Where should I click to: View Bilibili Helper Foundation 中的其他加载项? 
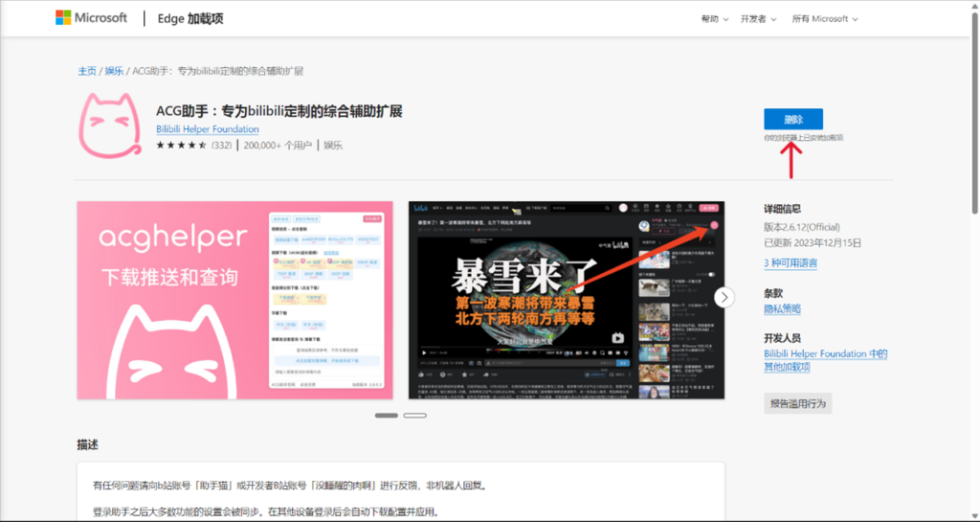(x=826, y=361)
